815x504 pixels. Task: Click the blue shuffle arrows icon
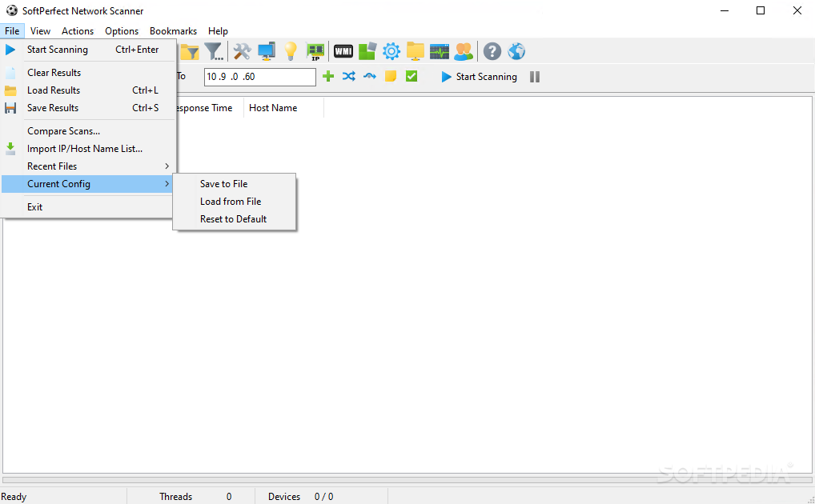pyautogui.click(x=349, y=76)
